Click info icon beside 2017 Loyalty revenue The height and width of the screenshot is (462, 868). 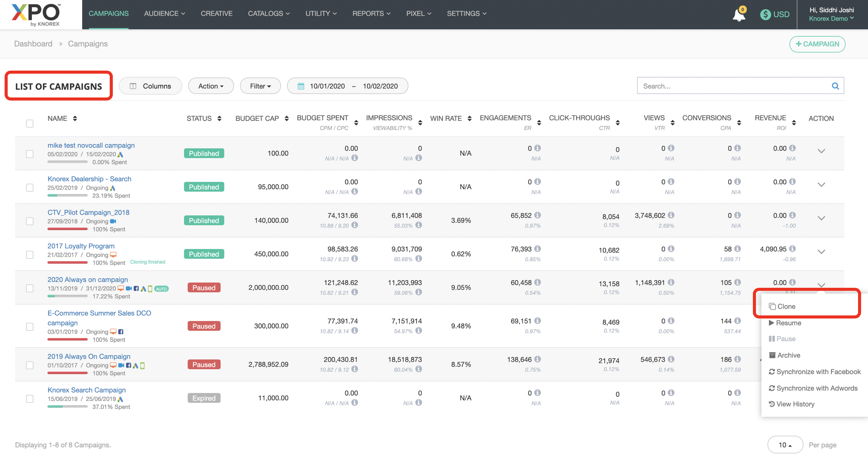[792, 249]
